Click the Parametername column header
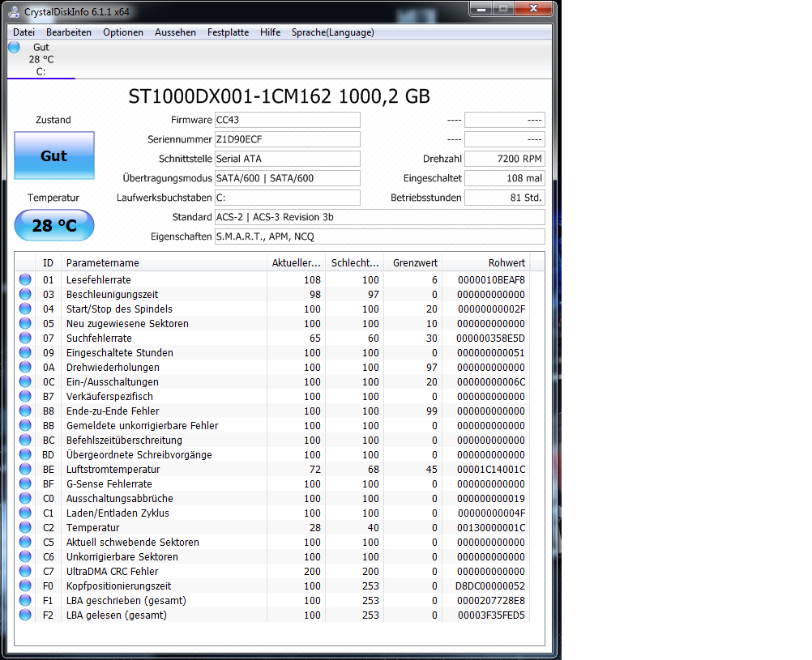Screen dimensions: 812x660 click(164, 263)
